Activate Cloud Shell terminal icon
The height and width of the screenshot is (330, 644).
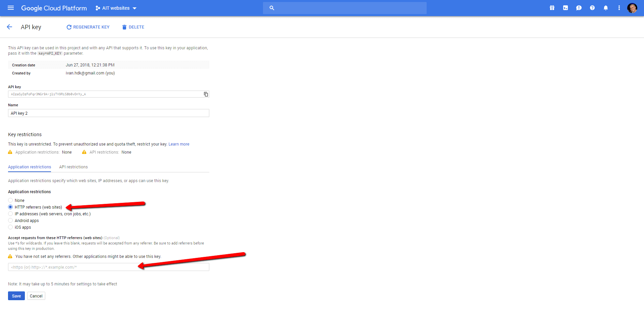[566, 8]
